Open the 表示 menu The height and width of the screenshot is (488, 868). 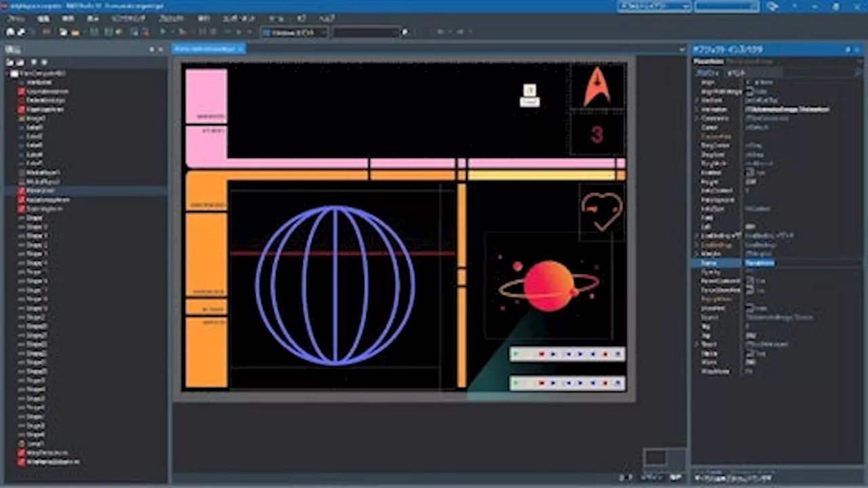tap(93, 18)
